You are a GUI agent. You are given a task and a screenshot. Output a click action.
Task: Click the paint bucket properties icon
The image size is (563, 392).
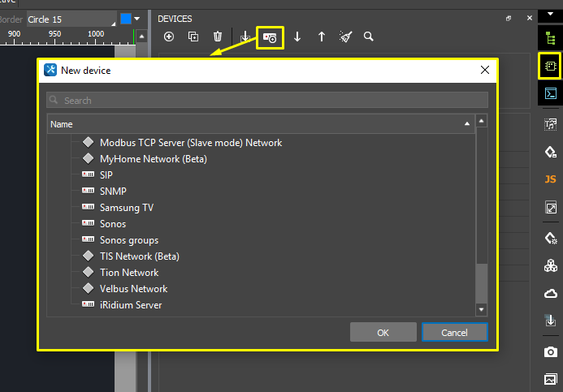(x=551, y=152)
